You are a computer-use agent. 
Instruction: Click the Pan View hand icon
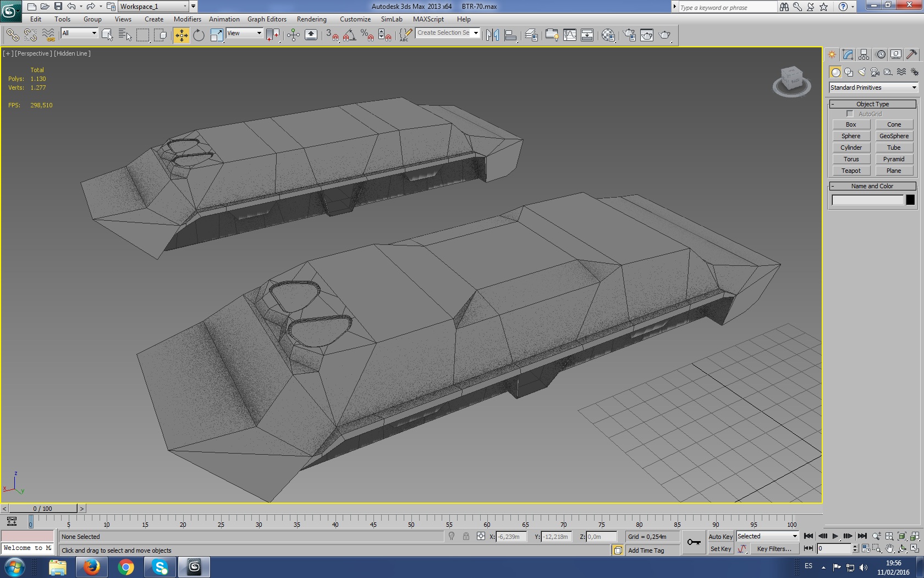[889, 548]
